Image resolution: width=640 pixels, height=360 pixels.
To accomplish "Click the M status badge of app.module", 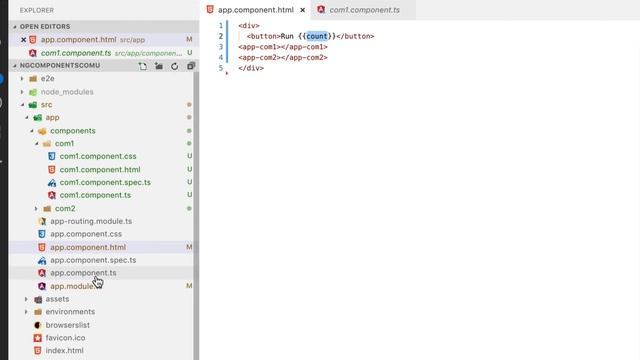I will click(189, 286).
